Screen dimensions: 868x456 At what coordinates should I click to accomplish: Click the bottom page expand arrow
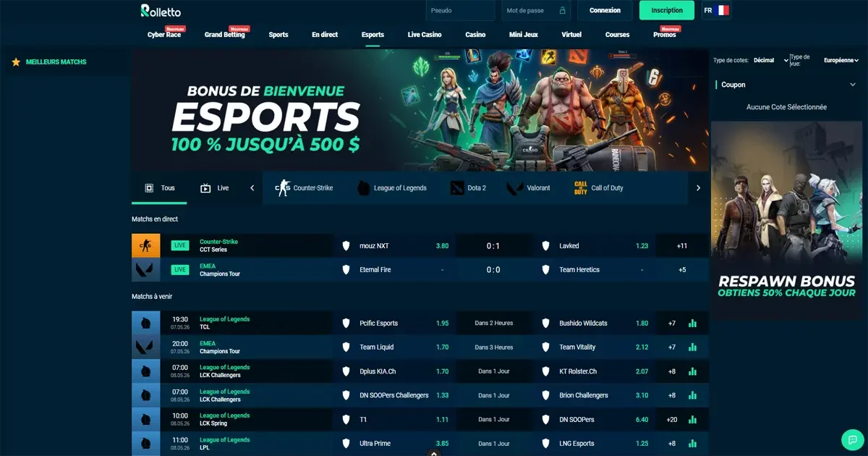[434, 453]
